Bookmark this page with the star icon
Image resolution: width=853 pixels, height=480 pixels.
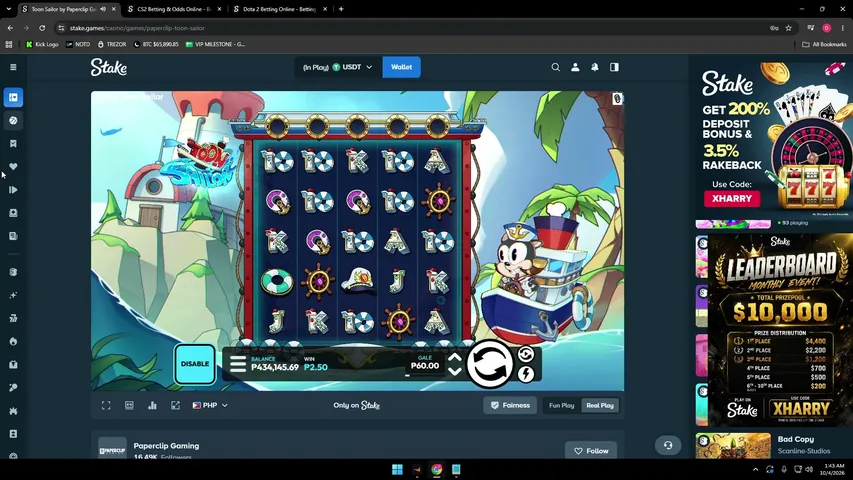coord(788,28)
